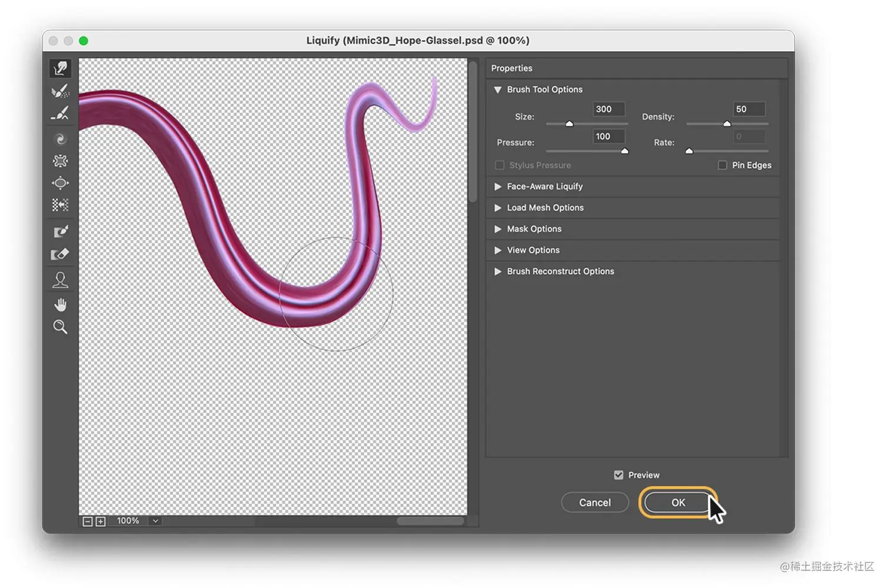
Task: Select the Forward Warp tool
Action: coord(61,68)
